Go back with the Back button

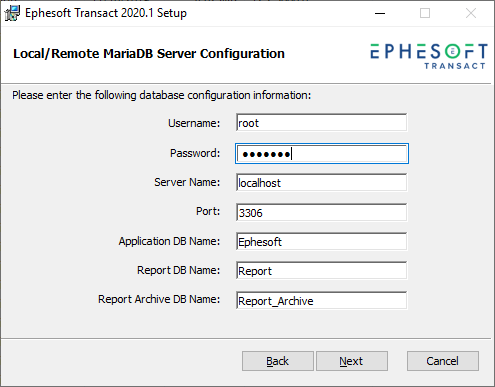278,361
